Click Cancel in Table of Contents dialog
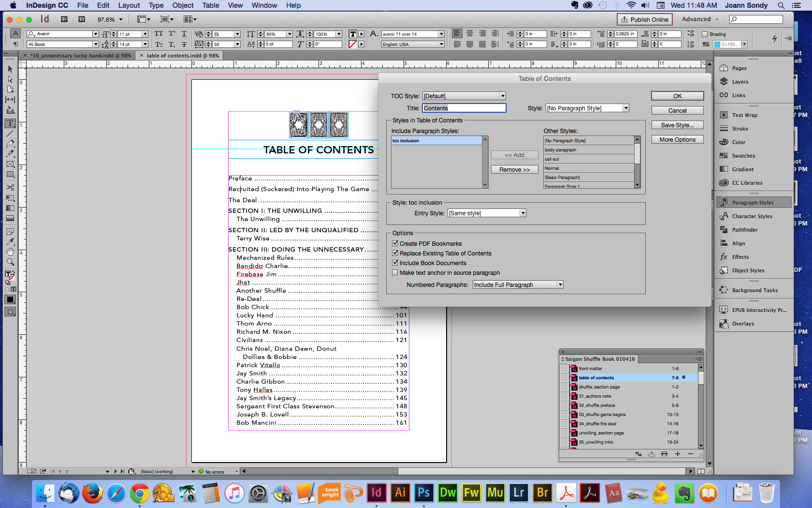The width and height of the screenshot is (812, 508). click(677, 110)
